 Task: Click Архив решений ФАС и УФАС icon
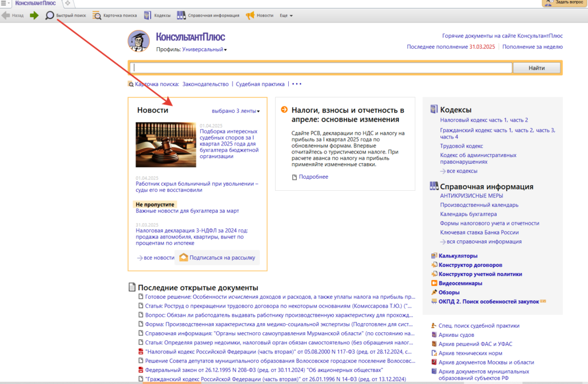[434, 344]
